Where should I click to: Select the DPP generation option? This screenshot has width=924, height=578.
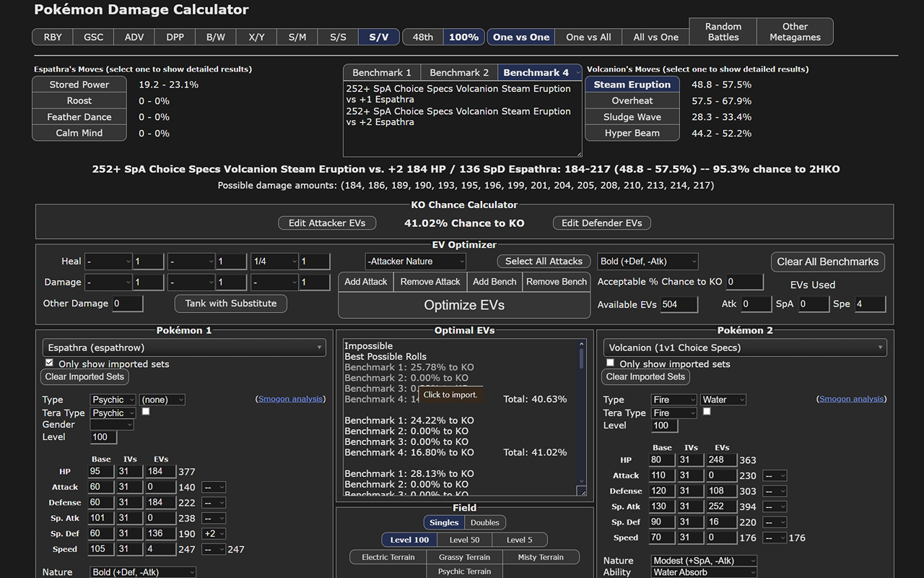pyautogui.click(x=175, y=37)
